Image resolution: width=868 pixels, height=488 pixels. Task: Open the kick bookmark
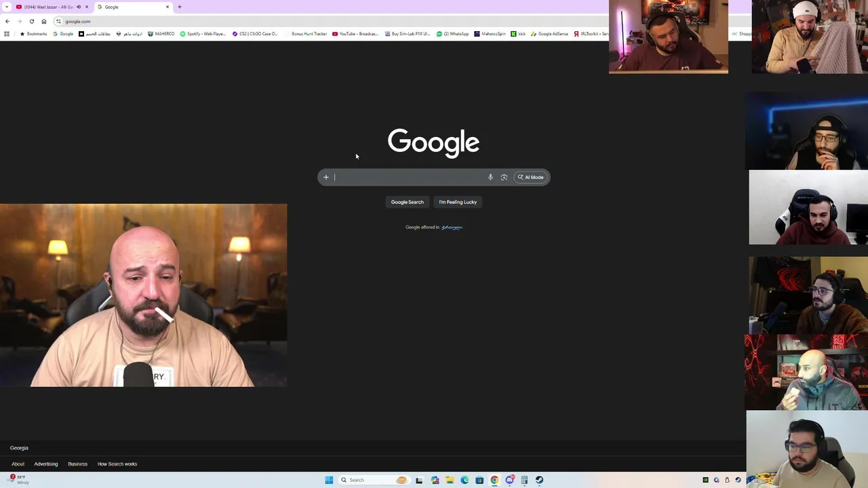518,34
